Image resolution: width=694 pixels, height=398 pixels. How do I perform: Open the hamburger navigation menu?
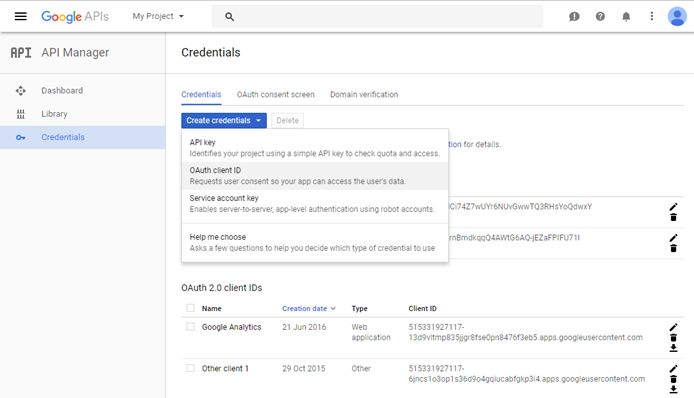(21, 16)
